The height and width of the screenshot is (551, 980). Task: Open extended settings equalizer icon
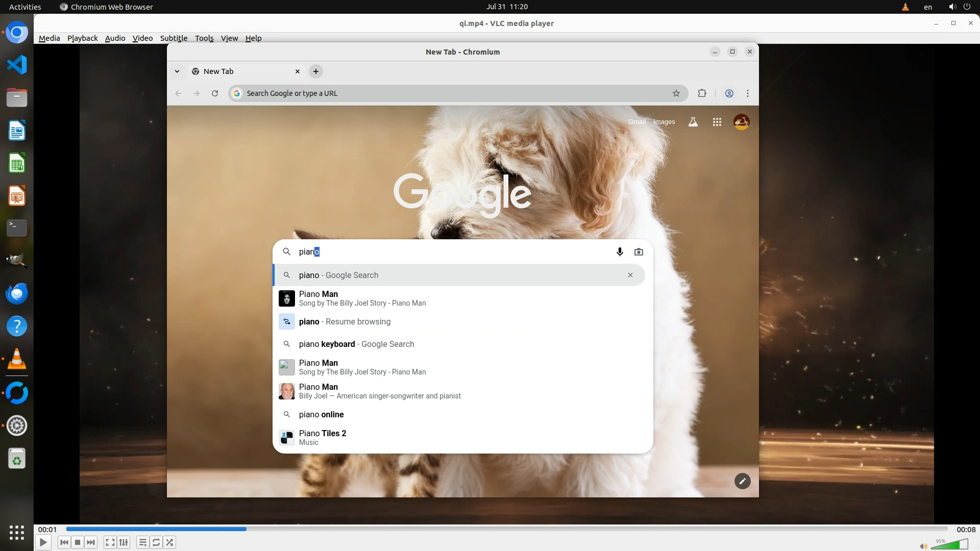tap(124, 542)
